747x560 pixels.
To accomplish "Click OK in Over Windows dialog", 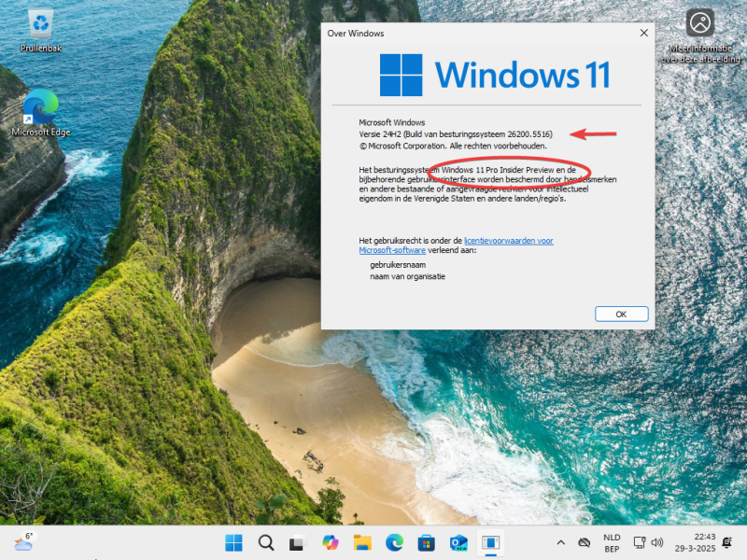I will [x=621, y=315].
